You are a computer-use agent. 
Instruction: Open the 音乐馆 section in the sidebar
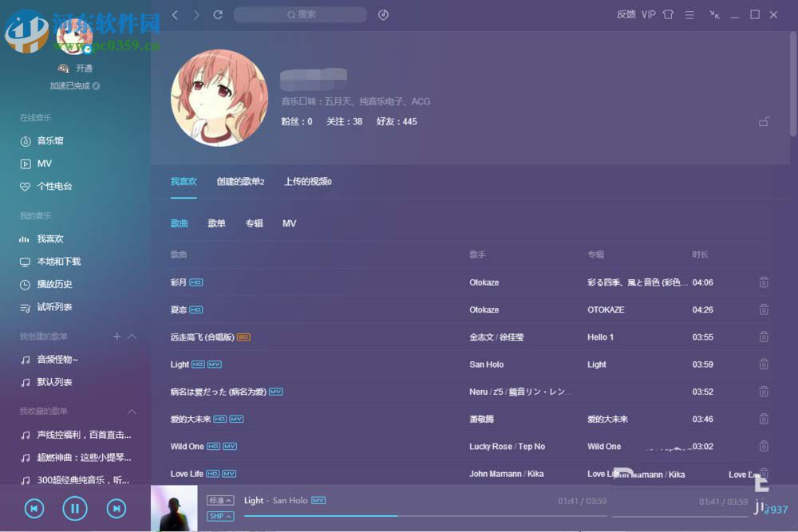pyautogui.click(x=52, y=140)
